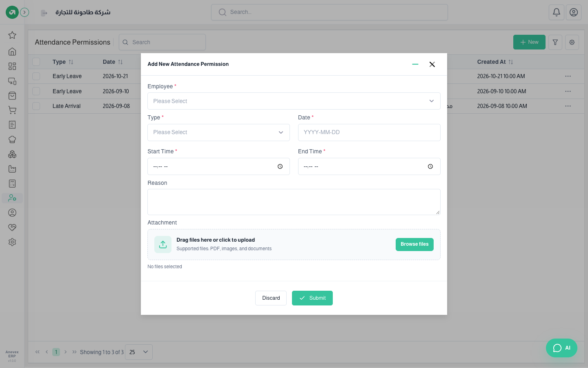
Task: Expand the sidebar with the arrow toggle
Action: (24, 12)
